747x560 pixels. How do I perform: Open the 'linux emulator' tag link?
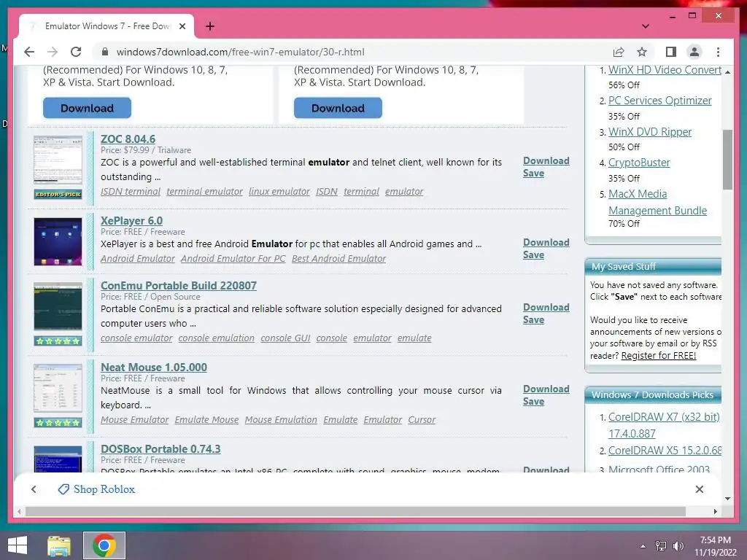pos(279,192)
